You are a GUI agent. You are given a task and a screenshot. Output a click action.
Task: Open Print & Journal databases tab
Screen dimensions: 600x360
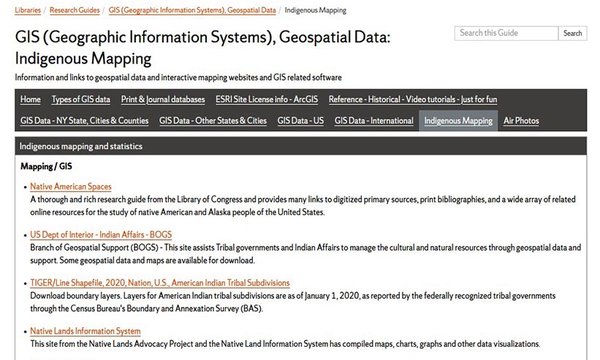tap(163, 99)
